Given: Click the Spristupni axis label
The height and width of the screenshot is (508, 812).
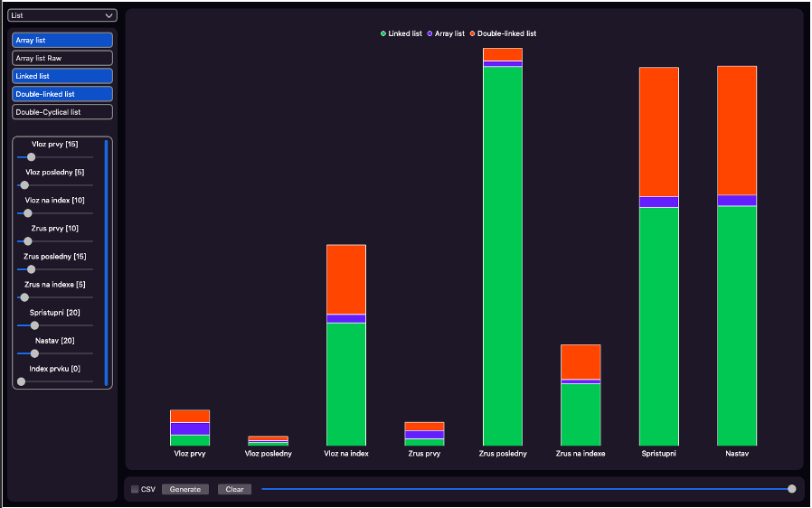Looking at the screenshot, I should click(658, 454).
